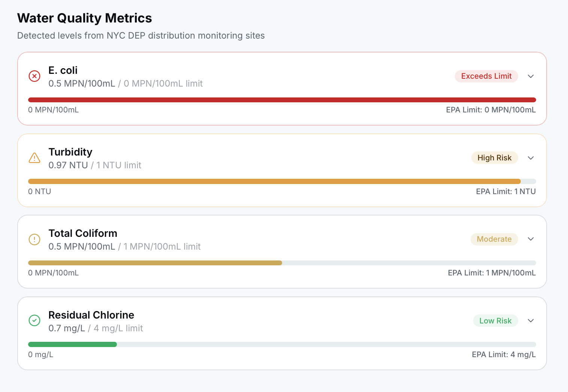Click the Low Risk badge
Screen dimensions: 568x392
495,321
